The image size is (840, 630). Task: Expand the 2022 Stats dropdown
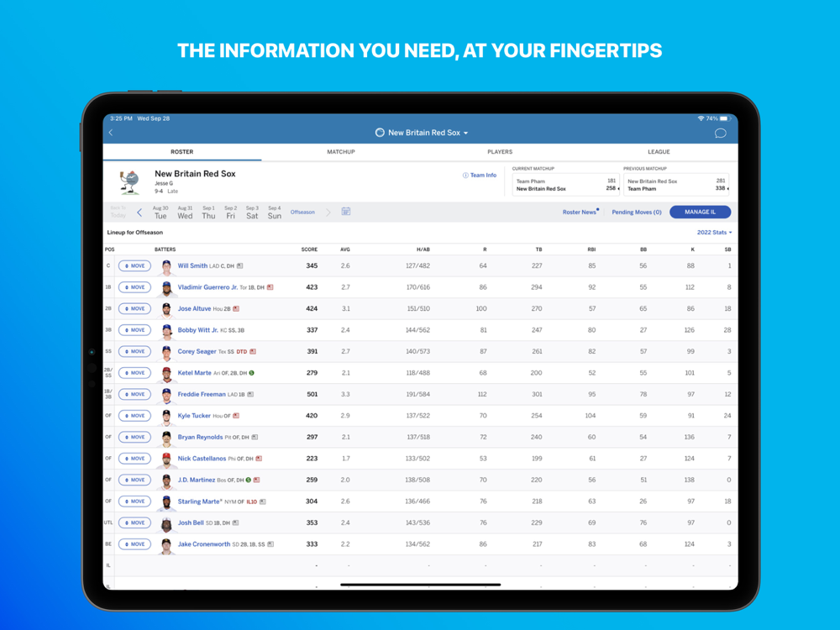pyautogui.click(x=714, y=233)
